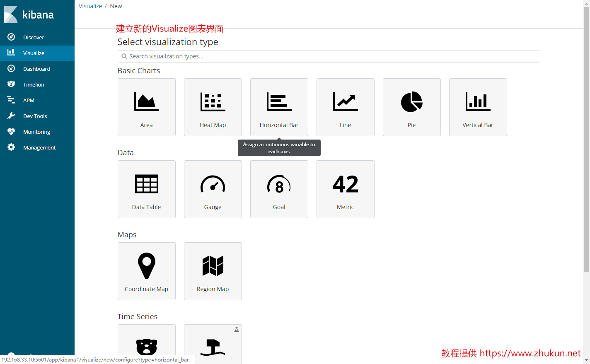
Task: Click Select visualization type heading
Action: pyautogui.click(x=168, y=42)
